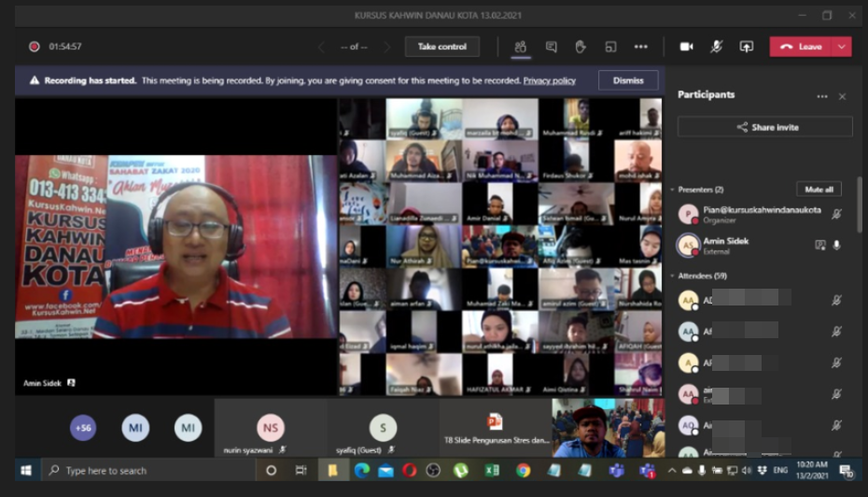
Task: Toggle the camera on or off
Action: 686,47
